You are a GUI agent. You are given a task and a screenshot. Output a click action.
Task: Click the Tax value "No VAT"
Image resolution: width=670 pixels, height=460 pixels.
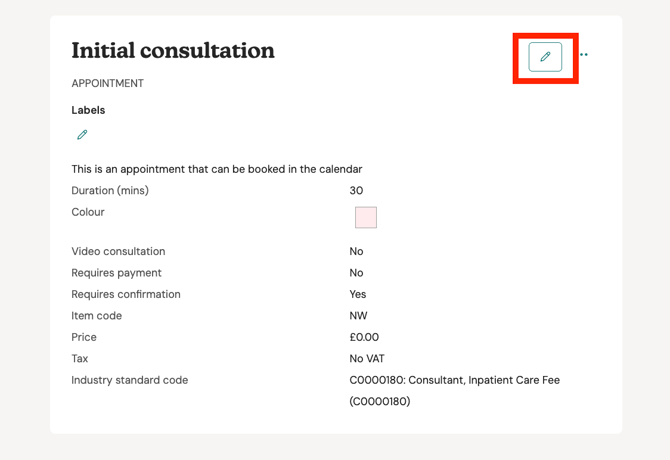coord(367,359)
